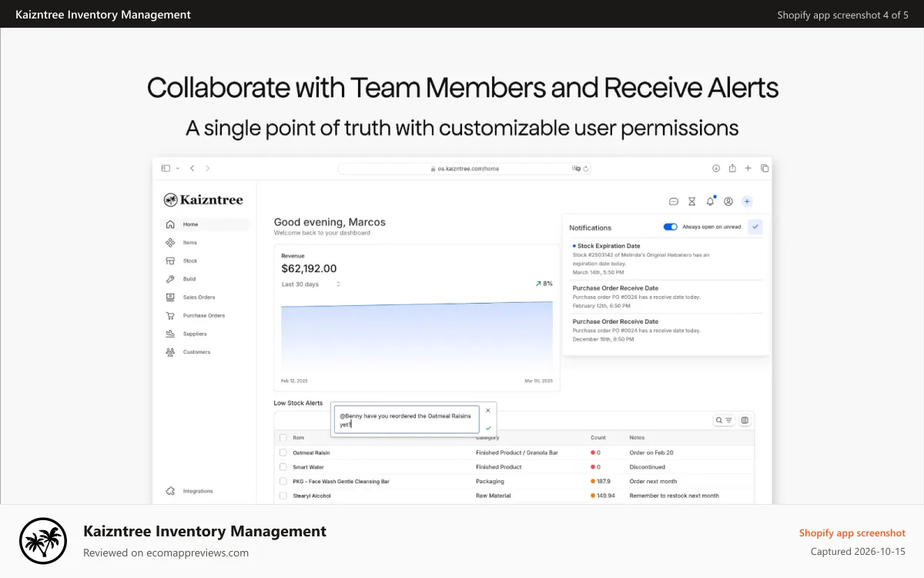Click the Kaizntree logo
The height and width of the screenshot is (578, 924).
(x=203, y=200)
